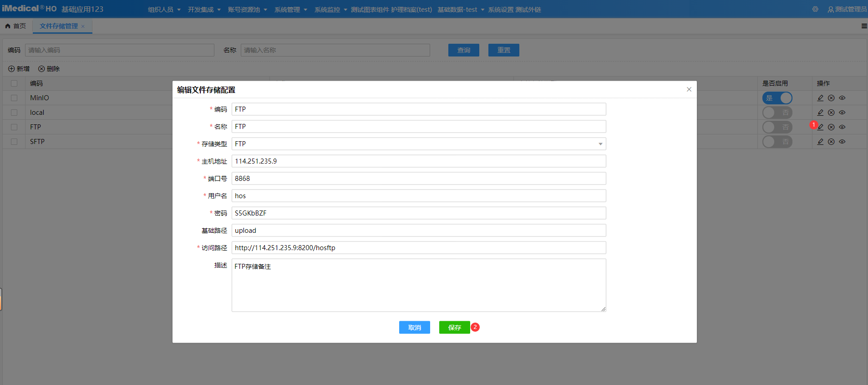Toggle off the MinIO enabled switch
Screen dimensions: 868x385
click(x=777, y=98)
